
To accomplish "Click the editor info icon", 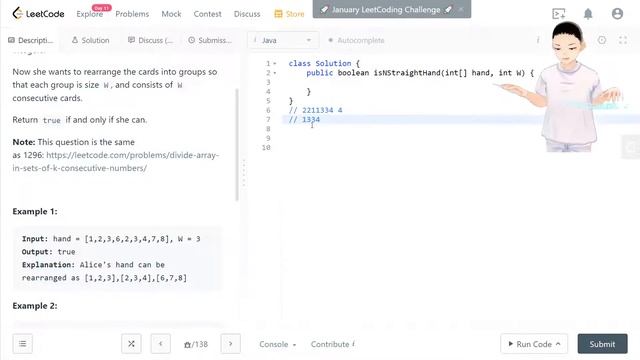I will click(538, 40).
